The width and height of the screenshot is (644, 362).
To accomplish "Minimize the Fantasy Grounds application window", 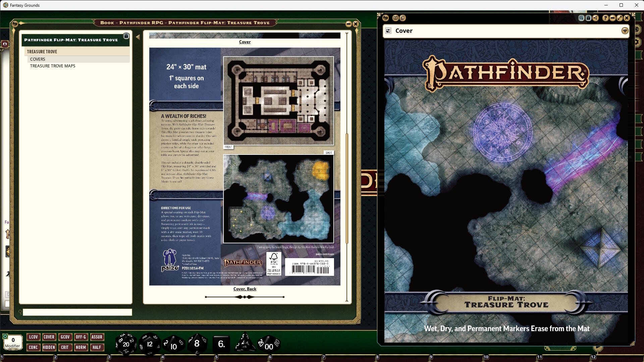I will [606, 5].
